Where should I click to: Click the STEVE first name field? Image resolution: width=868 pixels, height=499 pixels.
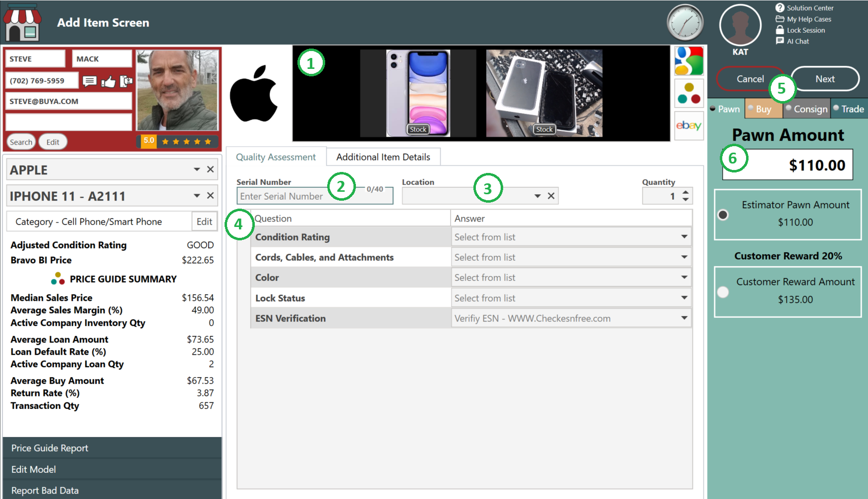pos(35,59)
